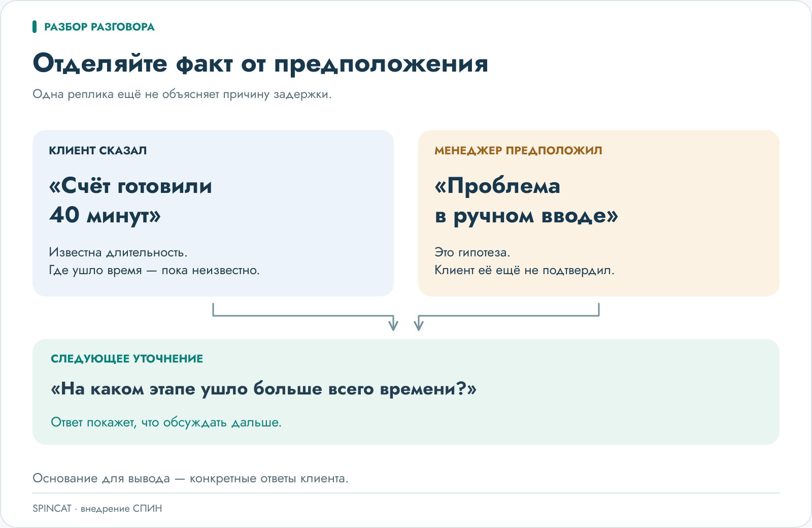
Task: Click the «Следующее уточнение» label
Action: pyautogui.click(x=127, y=358)
